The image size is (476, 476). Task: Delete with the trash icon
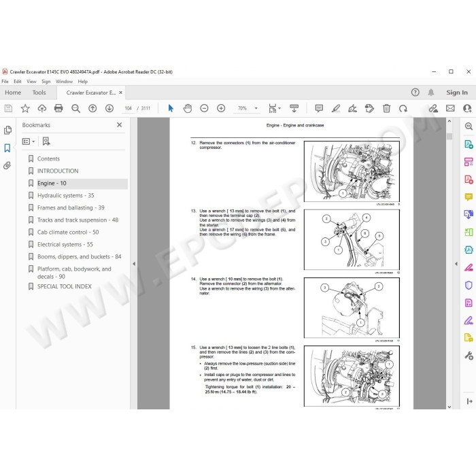386,108
